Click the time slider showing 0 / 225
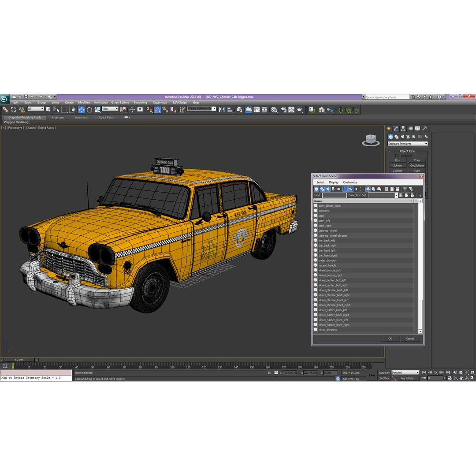Viewport: 476px width, 476px height. (19, 360)
